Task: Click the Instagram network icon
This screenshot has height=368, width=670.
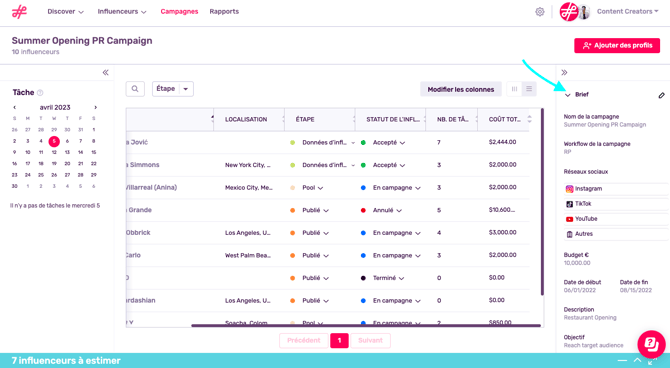Action: [569, 189]
